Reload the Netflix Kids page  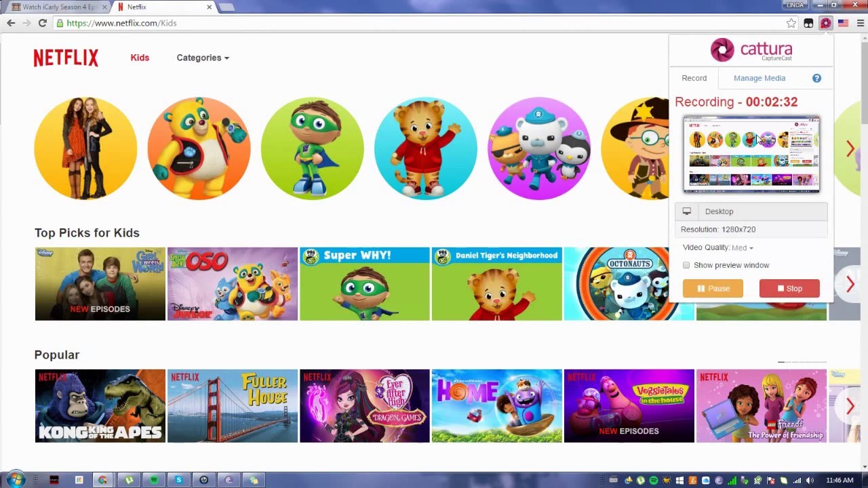click(42, 23)
